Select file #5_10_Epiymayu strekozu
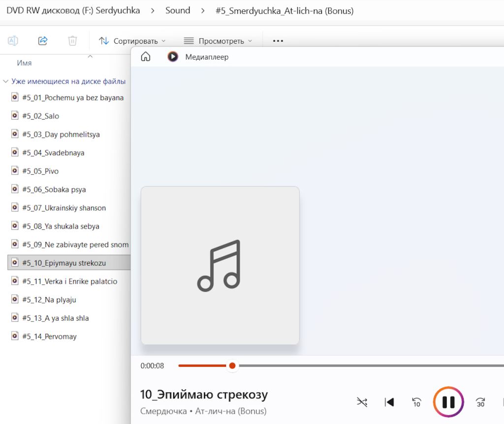 [x=69, y=263]
